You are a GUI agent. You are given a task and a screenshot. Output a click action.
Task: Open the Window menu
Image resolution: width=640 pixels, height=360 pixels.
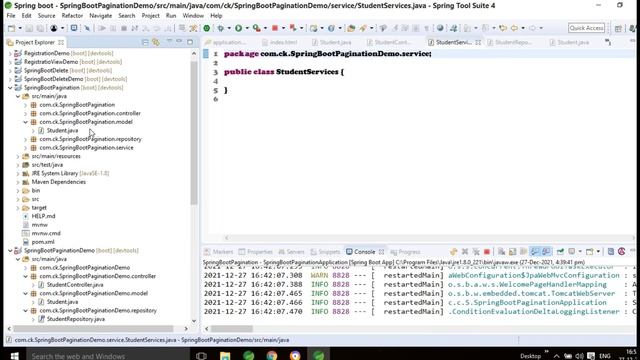pos(193,16)
